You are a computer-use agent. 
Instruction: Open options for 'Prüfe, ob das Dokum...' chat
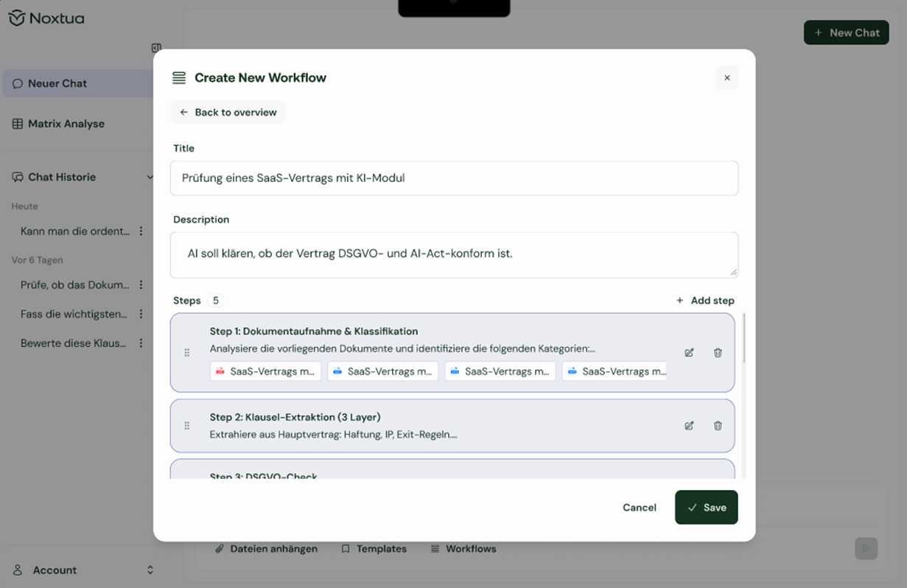tap(141, 285)
